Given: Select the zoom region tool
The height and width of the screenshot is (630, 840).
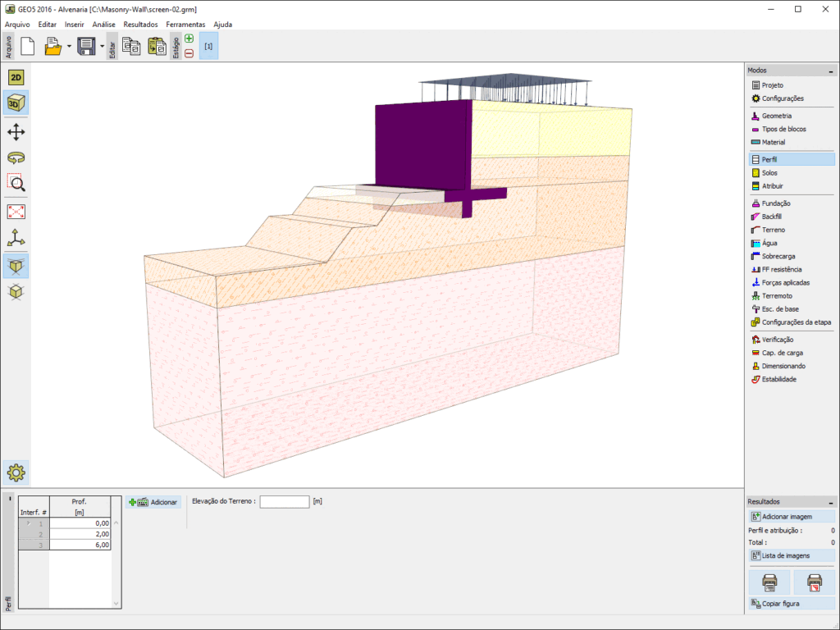Looking at the screenshot, I should pos(16,183).
